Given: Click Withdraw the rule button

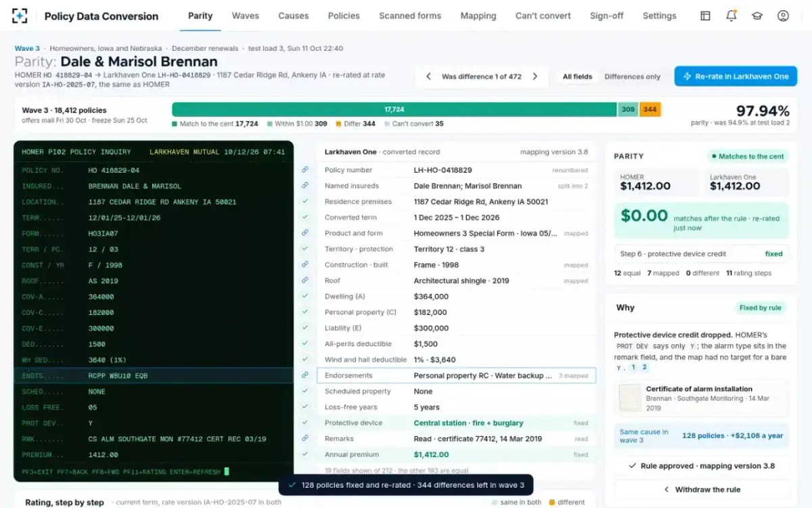Looking at the screenshot, I should click(x=701, y=489).
